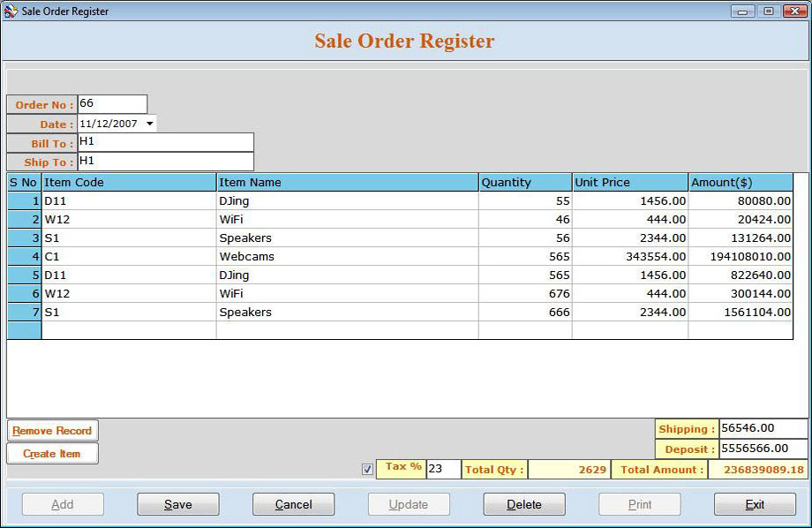Edit the Shipping amount field

(x=763, y=429)
